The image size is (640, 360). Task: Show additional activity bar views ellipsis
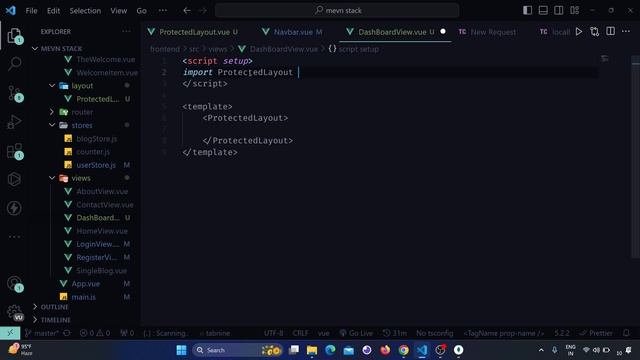14,237
